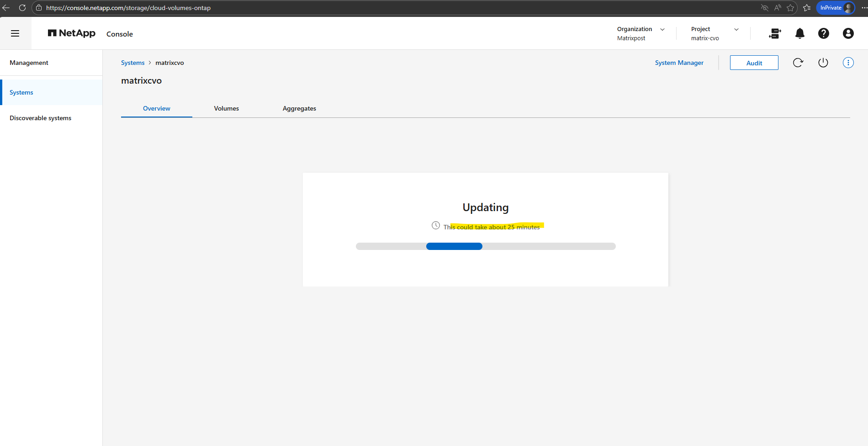Go to Systems via the breadcrumb

[x=133, y=63]
